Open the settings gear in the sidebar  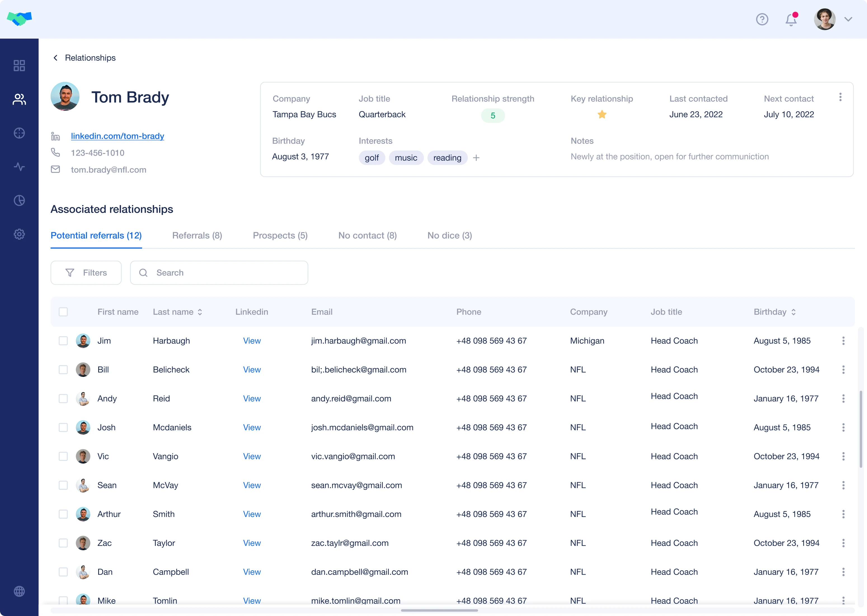pos(19,234)
